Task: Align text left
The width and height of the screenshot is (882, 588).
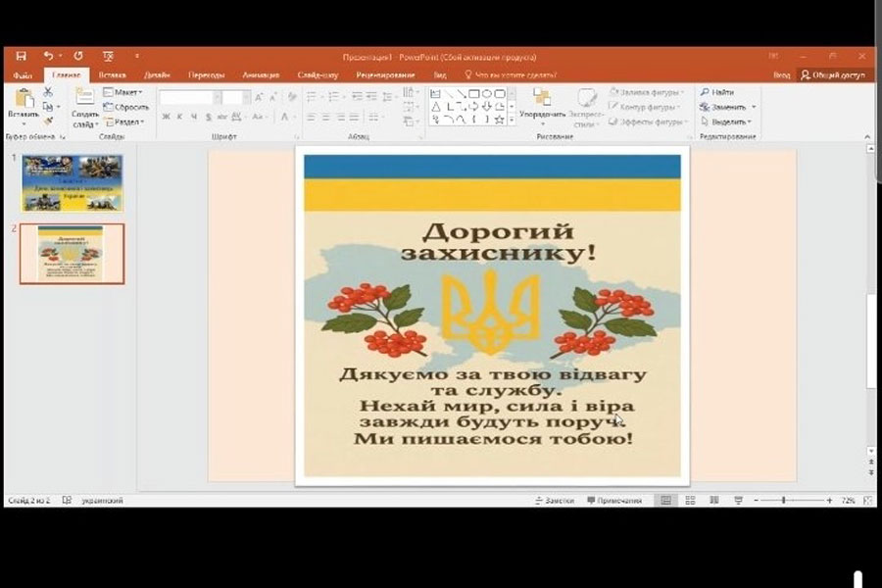Action: point(311,117)
